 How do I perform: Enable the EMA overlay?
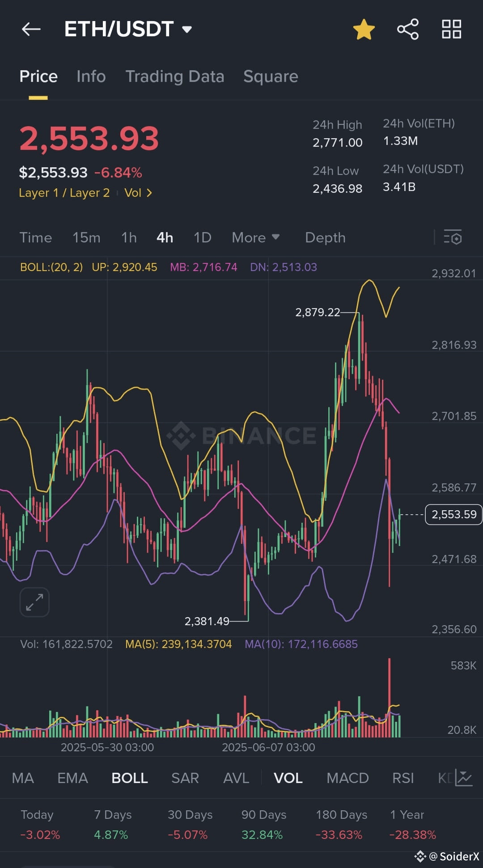72,778
